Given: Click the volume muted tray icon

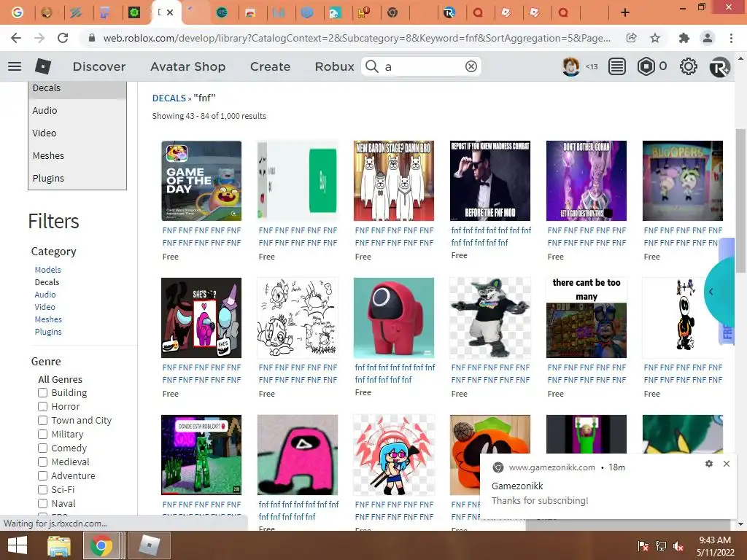Looking at the screenshot, I should (x=678, y=545).
